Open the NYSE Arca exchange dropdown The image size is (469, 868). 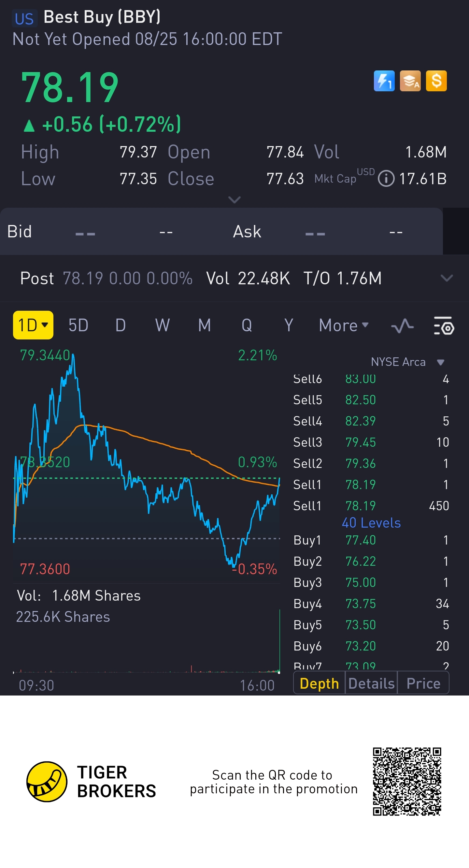pyautogui.click(x=441, y=362)
